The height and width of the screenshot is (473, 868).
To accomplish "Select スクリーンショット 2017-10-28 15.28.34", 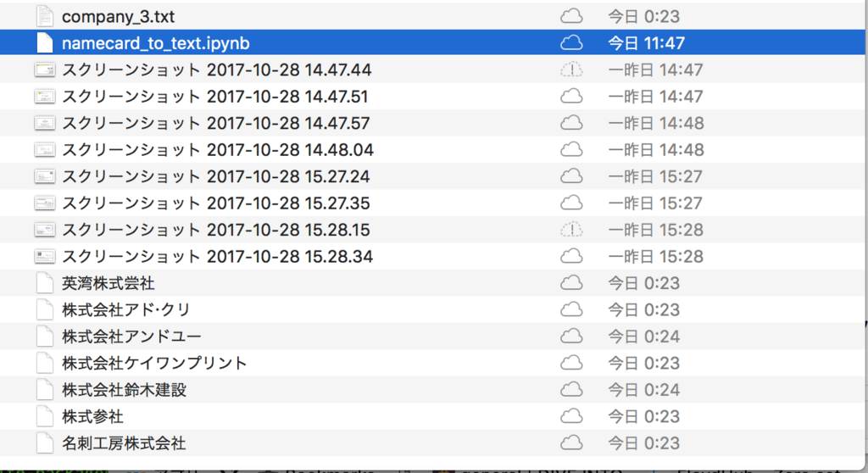I will (x=217, y=256).
